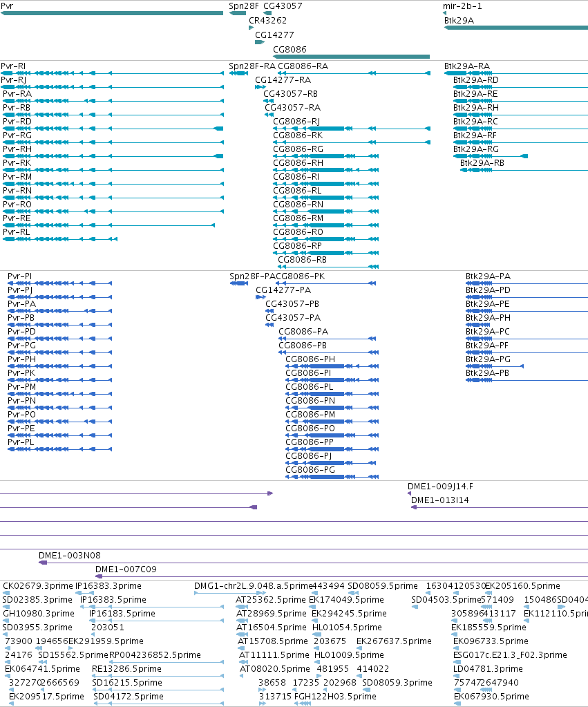Click the Pvr-PI protein label
Viewport: 588px width, 707px height.
click(x=20, y=276)
